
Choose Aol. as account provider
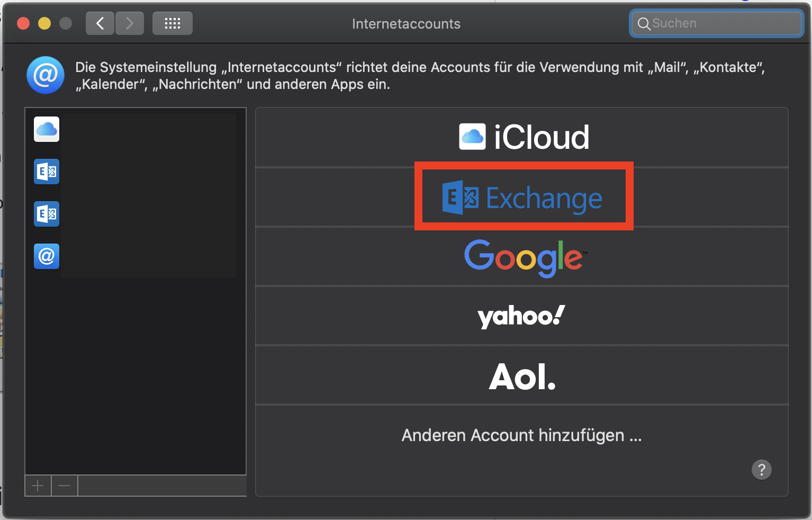522,375
